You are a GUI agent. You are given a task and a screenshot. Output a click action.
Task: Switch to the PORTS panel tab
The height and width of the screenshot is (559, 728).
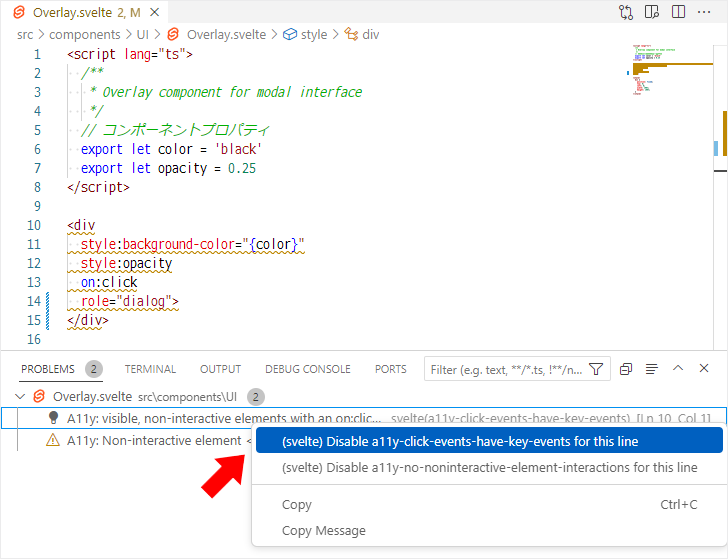coord(390,369)
